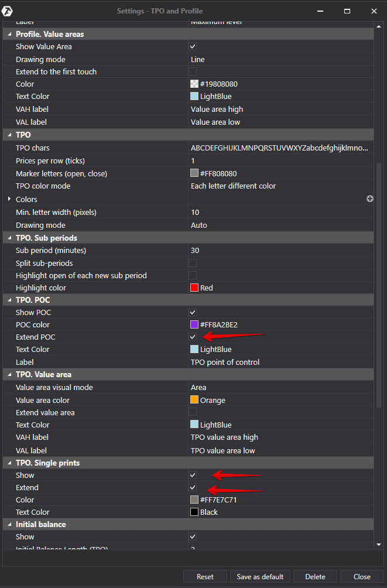Pick the Highlight color red swatch

[x=194, y=288]
